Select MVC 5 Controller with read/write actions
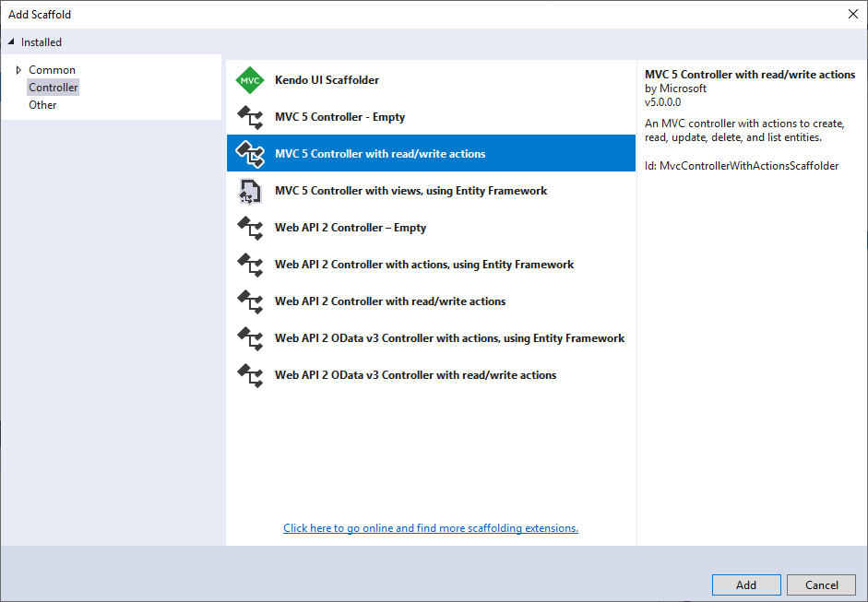 (431, 153)
